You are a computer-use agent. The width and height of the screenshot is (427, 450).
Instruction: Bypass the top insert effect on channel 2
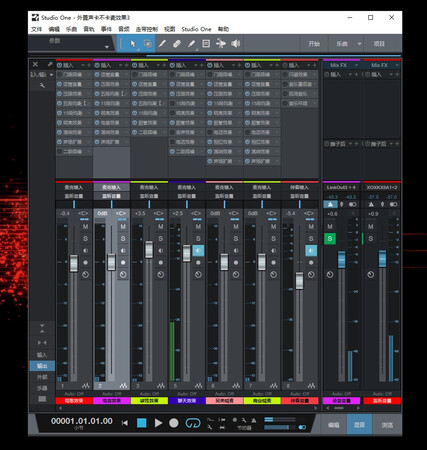[x=97, y=75]
